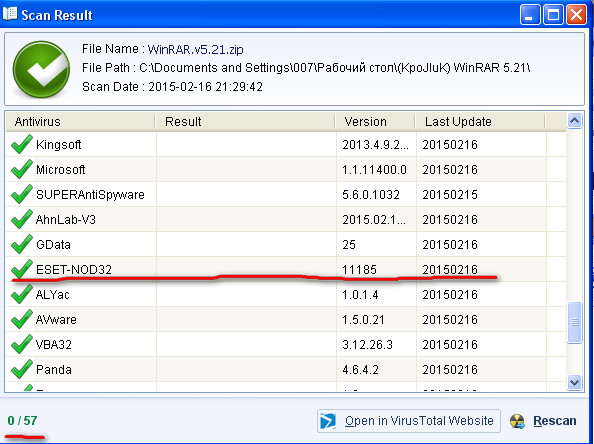Sort by Last Update column header
Viewport: 594px width, 444px height.
480,122
